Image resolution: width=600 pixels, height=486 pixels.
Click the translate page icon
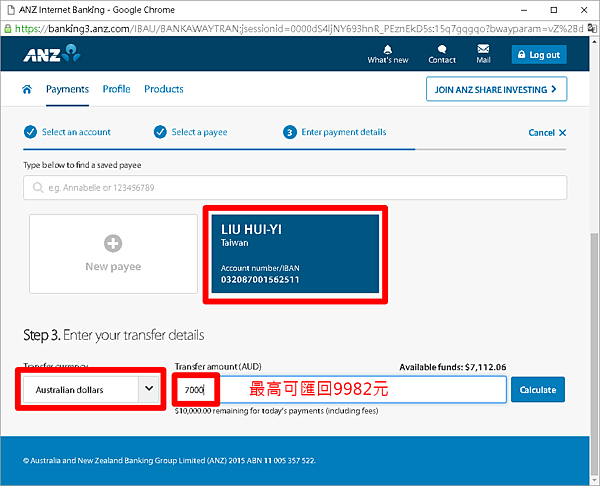592,28
